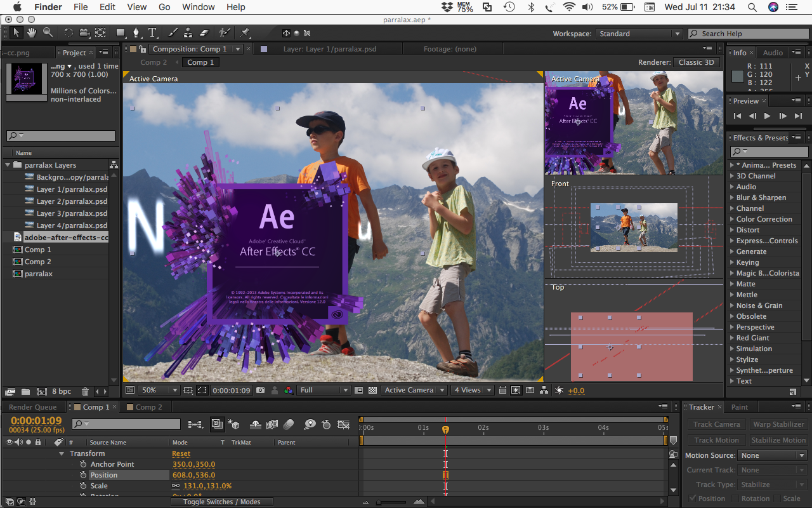This screenshot has height=508, width=812.
Task: Click the snapshot camera icon in viewer
Action: [260, 390]
